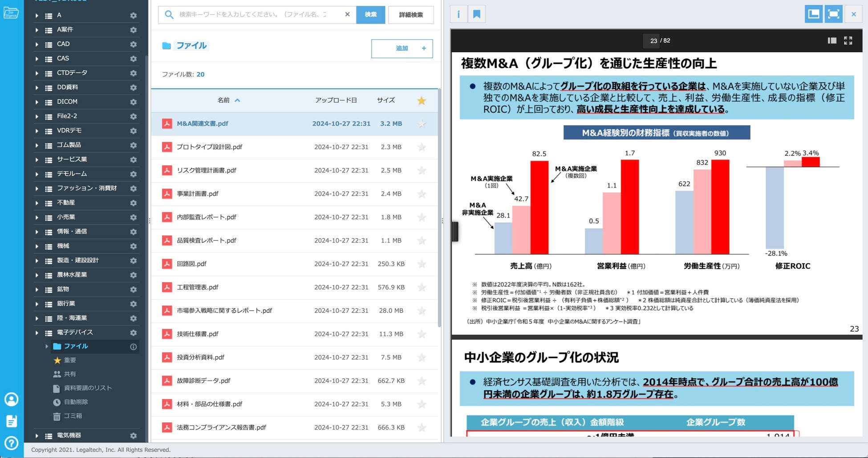The image size is (868, 458).
Task: Open settings gear for CAD room
Action: [x=133, y=44]
